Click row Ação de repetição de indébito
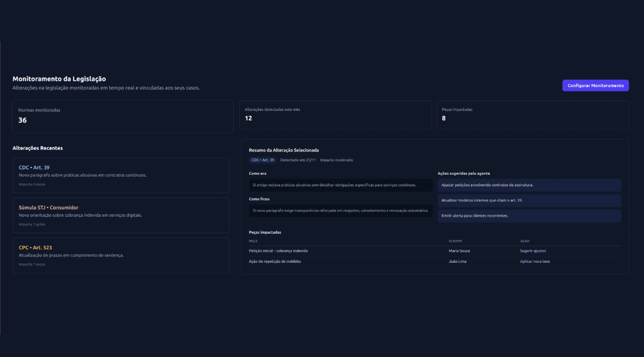This screenshot has height=357, width=644. click(435, 261)
